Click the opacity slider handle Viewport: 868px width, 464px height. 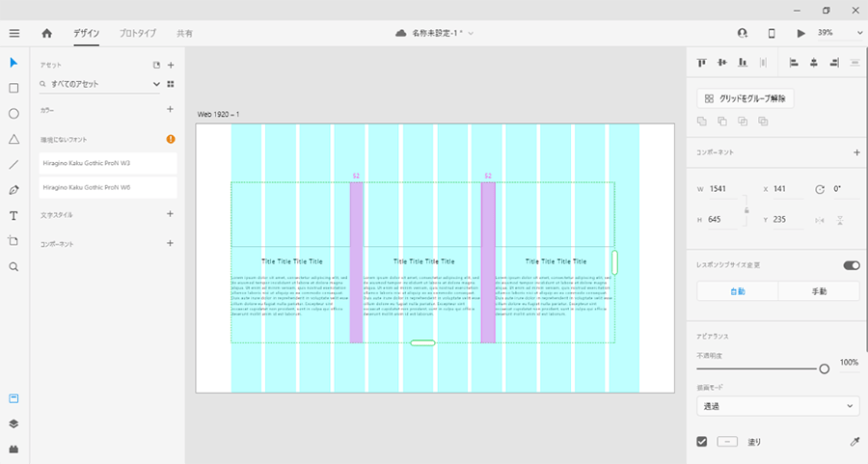[x=824, y=368]
